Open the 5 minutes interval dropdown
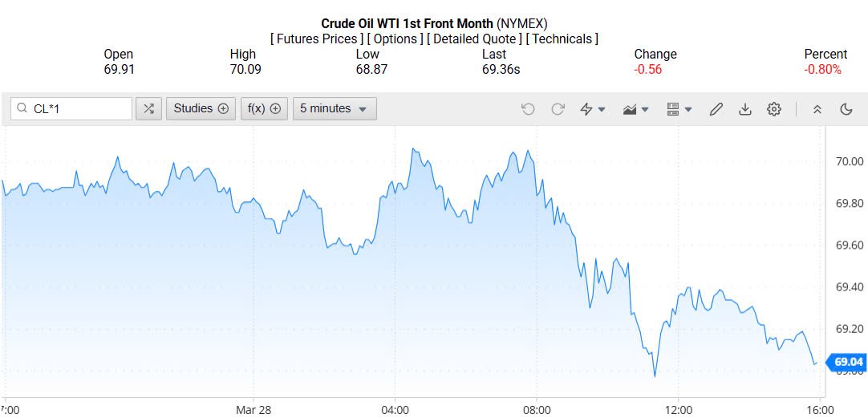The height and width of the screenshot is (418, 868). (x=334, y=109)
